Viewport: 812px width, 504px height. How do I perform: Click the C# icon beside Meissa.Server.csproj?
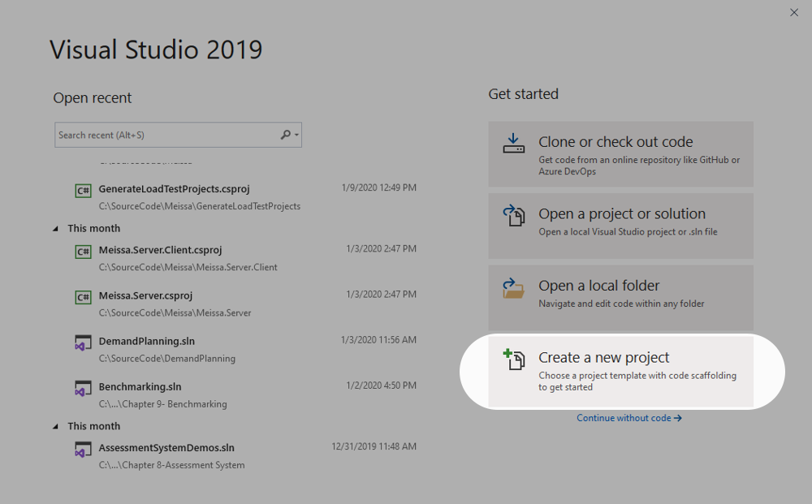tap(83, 298)
